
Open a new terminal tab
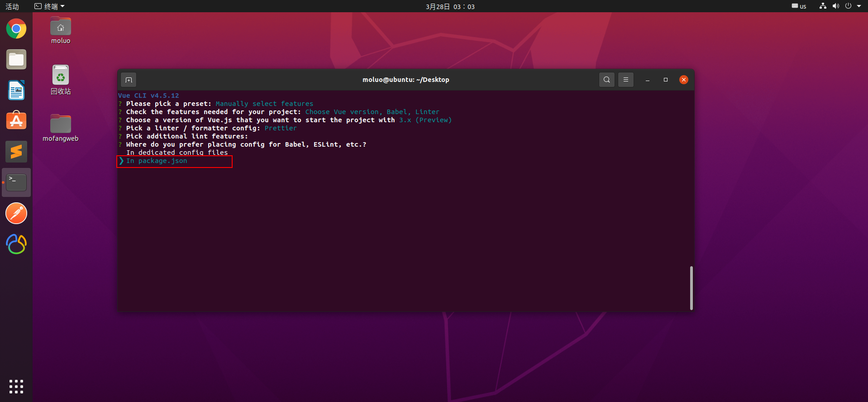pyautogui.click(x=129, y=80)
